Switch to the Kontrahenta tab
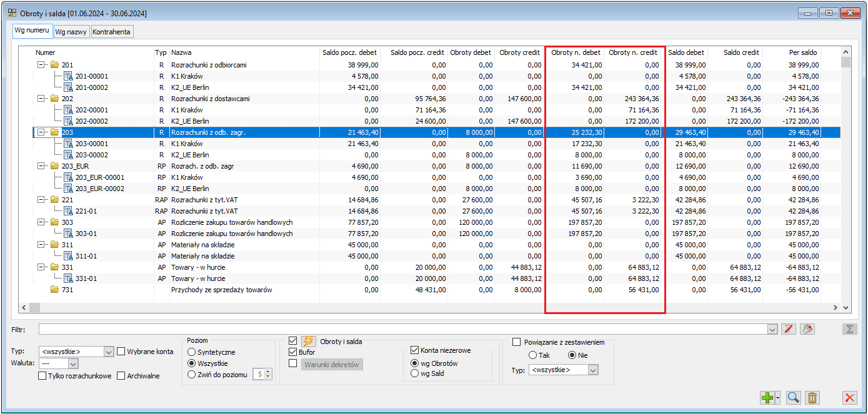The image size is (868, 414). pyautogui.click(x=112, y=31)
